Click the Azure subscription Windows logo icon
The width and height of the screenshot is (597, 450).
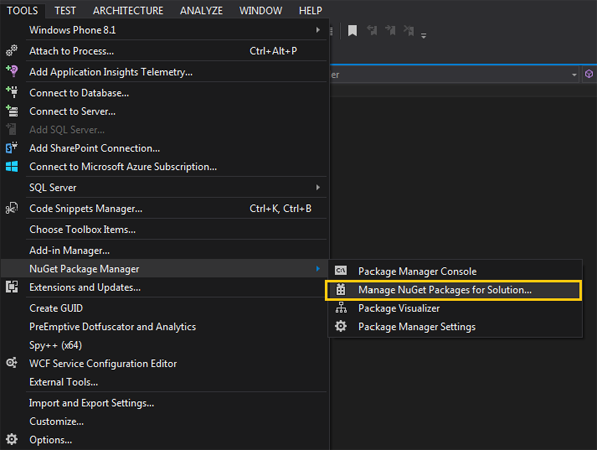(x=12, y=166)
